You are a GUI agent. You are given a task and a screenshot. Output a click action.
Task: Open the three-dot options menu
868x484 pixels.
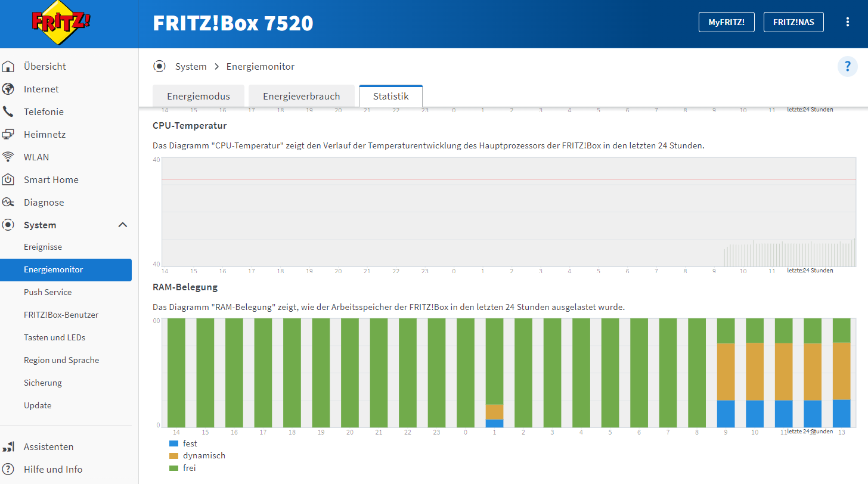[848, 22]
